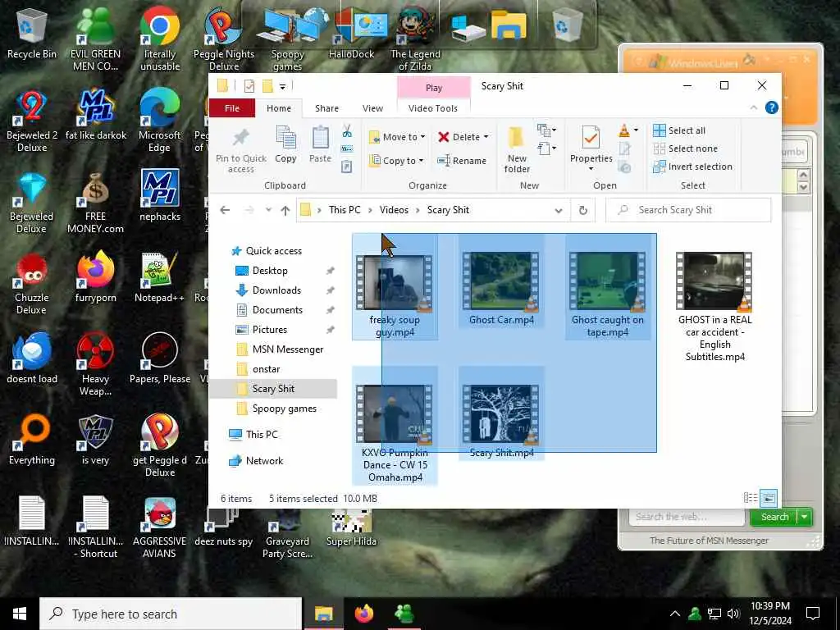Open Downloads in Quick access
840x630 pixels.
[x=276, y=290]
